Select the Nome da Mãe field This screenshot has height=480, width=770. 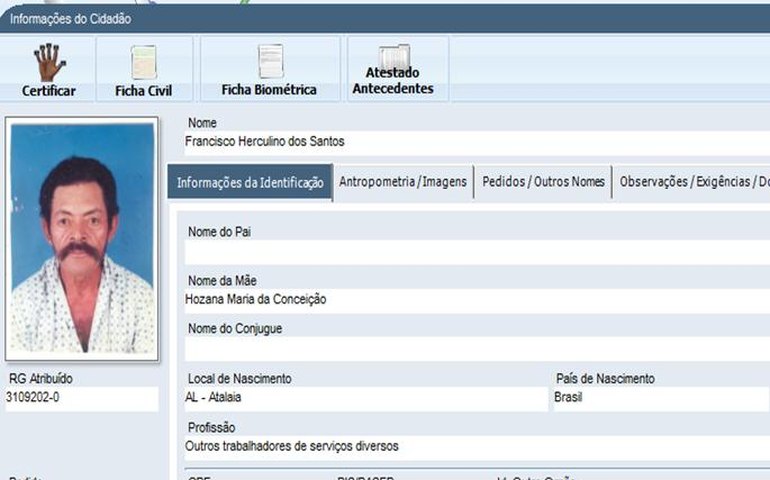[470, 299]
